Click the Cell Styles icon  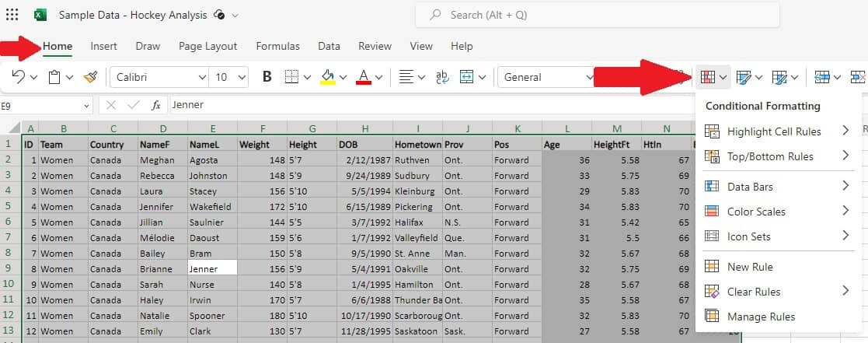pos(779,77)
